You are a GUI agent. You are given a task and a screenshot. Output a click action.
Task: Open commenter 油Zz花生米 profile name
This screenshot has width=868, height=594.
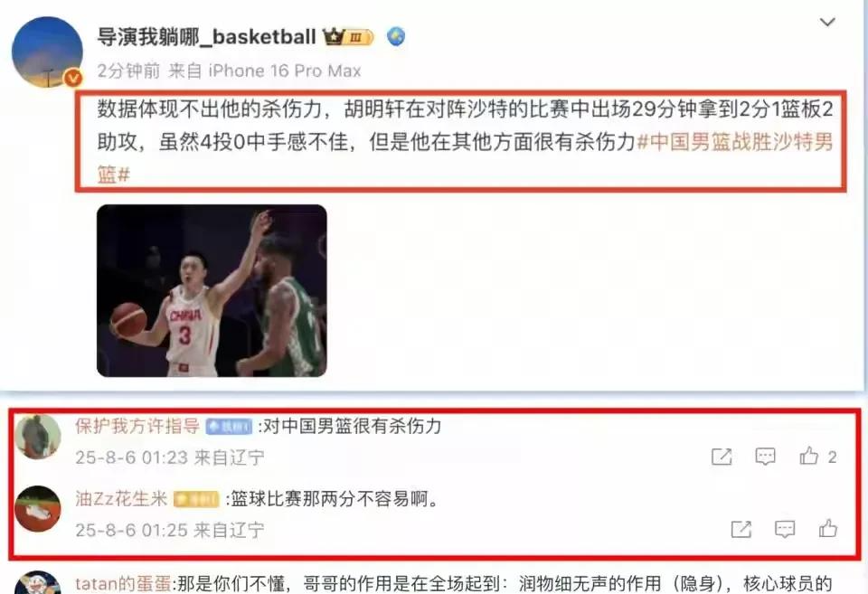pyautogui.click(x=121, y=499)
